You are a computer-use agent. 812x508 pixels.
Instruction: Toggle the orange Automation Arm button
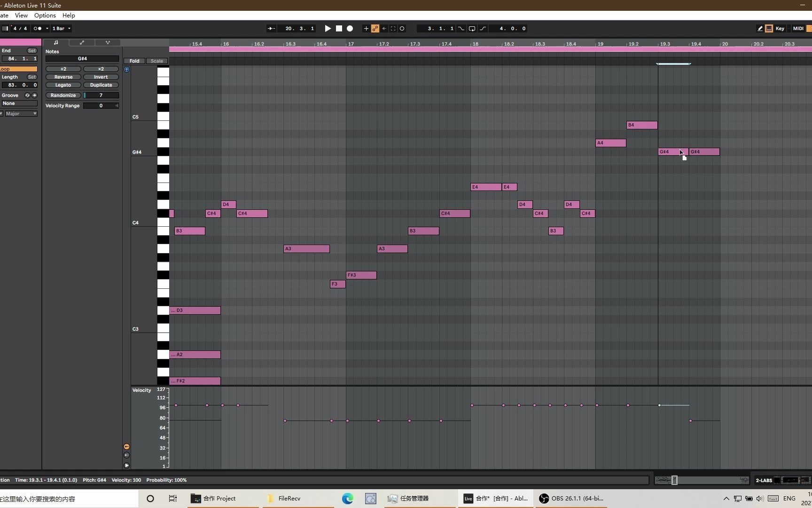pyautogui.click(x=375, y=29)
